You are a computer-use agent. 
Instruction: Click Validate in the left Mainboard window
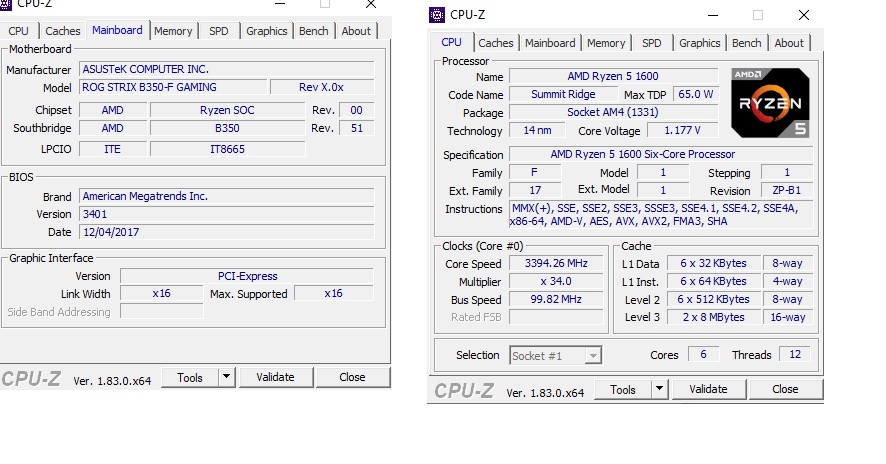click(275, 377)
